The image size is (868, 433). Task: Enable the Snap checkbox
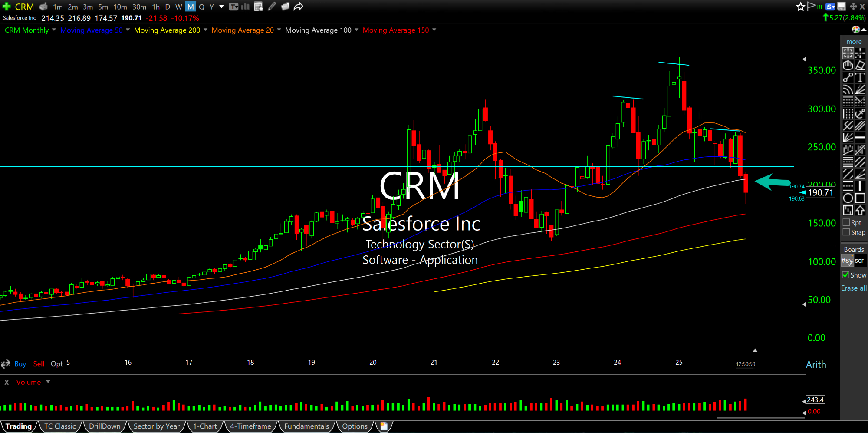(846, 232)
